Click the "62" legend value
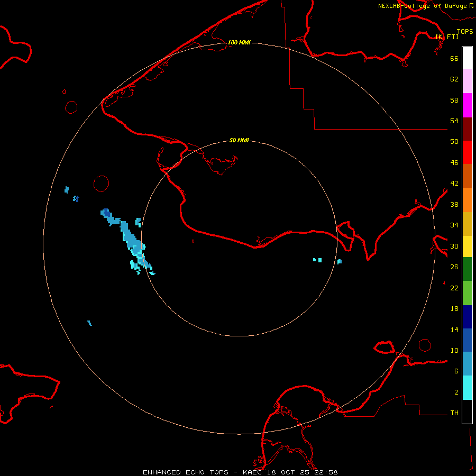This screenshot has height=476, width=476. point(454,79)
